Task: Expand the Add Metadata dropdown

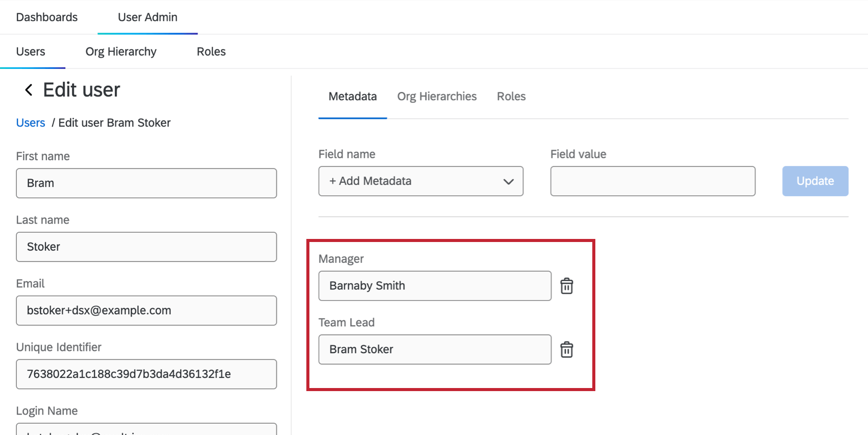Action: [421, 181]
